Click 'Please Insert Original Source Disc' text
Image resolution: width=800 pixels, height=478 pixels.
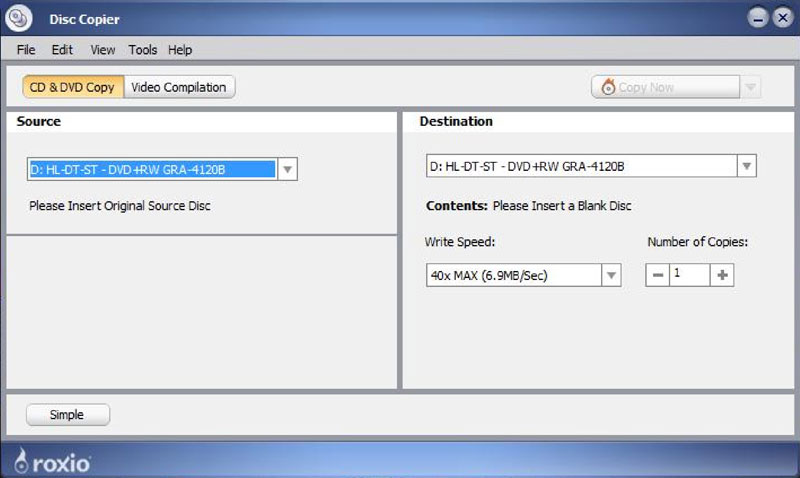(x=120, y=206)
